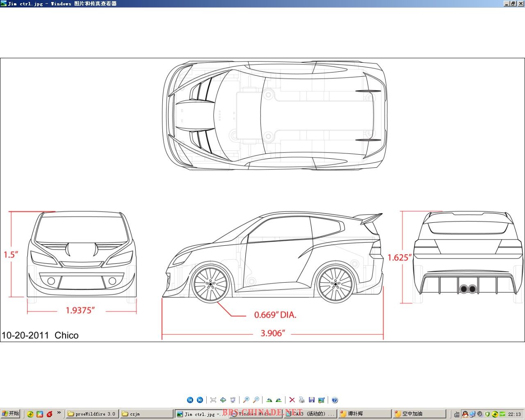Screen dimensions: 525x420
Task: Show image at actual size
Action: (223, 400)
